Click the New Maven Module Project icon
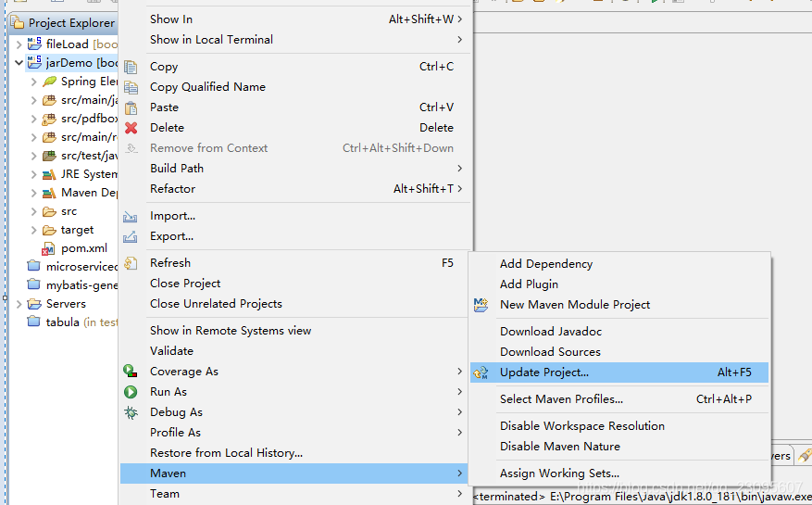This screenshot has height=505, width=812. pyautogui.click(x=481, y=304)
